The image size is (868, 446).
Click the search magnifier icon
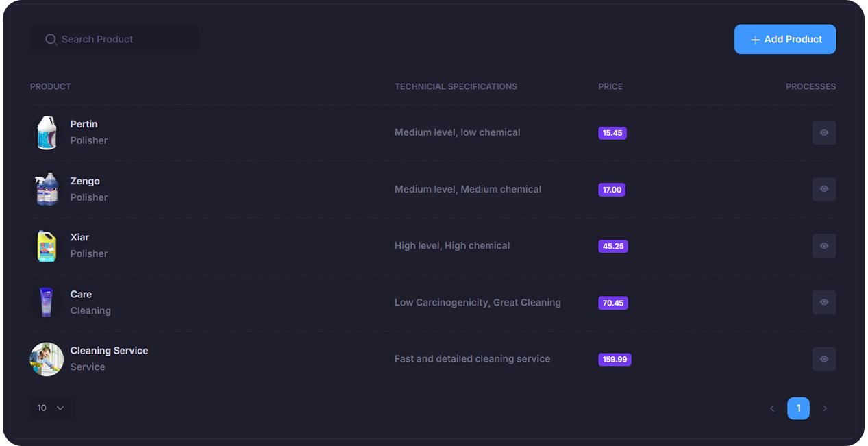click(x=51, y=40)
